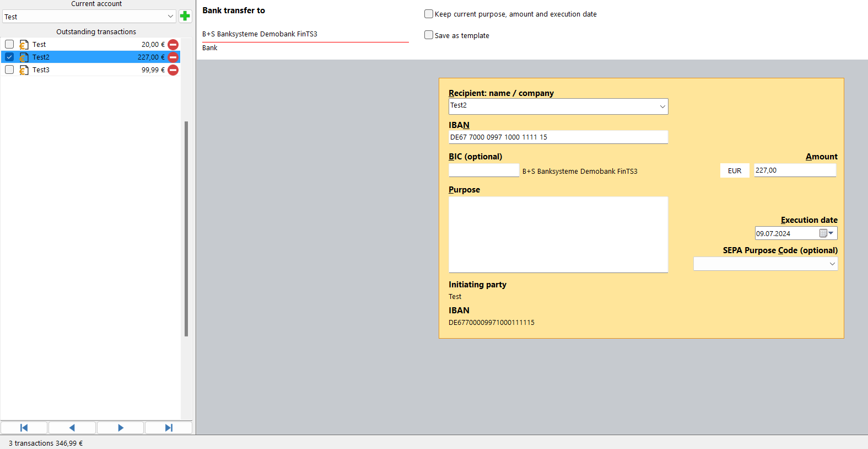Select the Test 20,00 € transaction row

pyautogui.click(x=90, y=45)
